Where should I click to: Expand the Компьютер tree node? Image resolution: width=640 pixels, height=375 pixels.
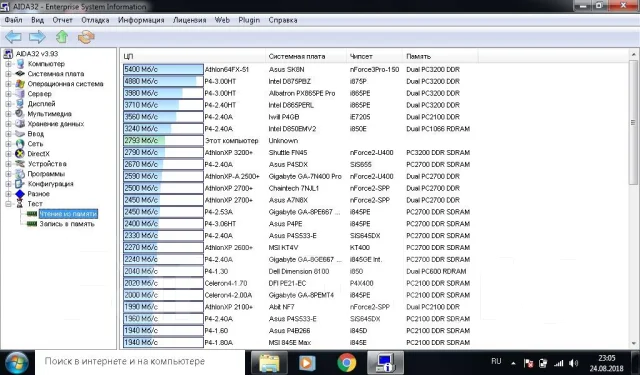pos(8,64)
